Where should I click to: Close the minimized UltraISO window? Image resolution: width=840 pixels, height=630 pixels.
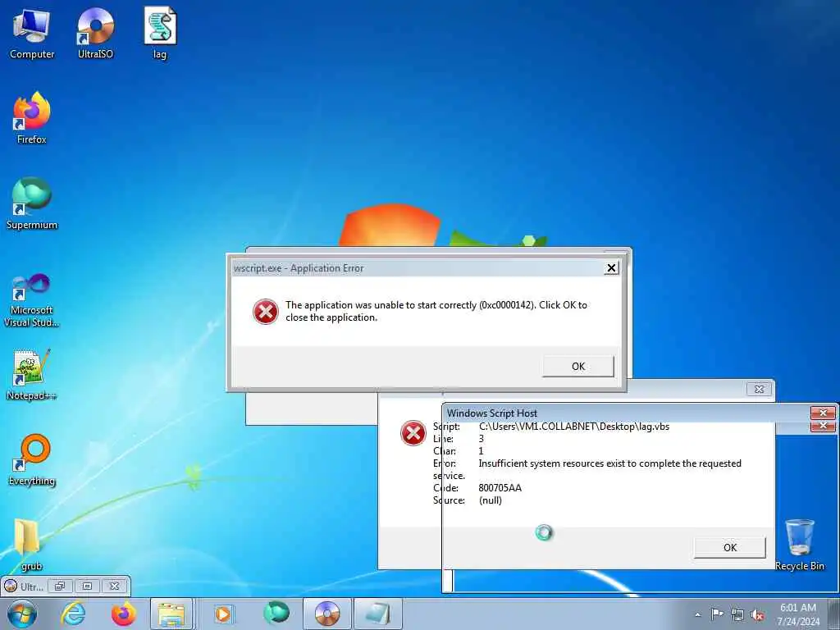coord(115,586)
